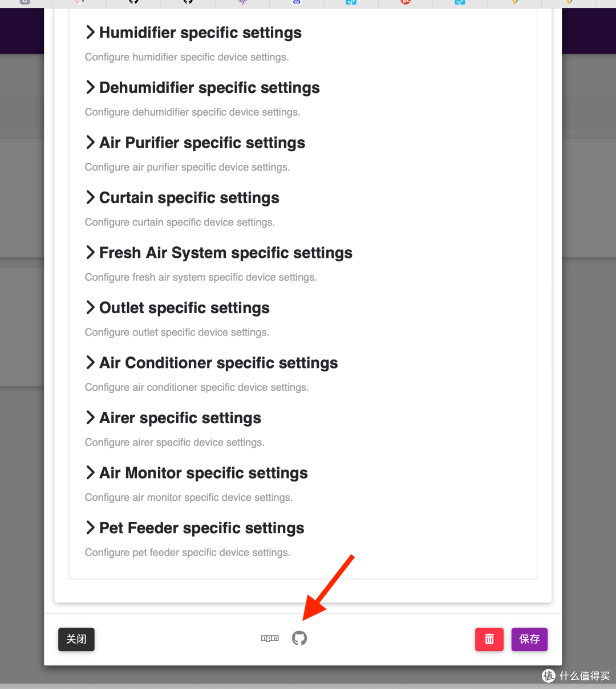
Task: Expand Air Conditioner specific settings heading
Action: click(218, 363)
